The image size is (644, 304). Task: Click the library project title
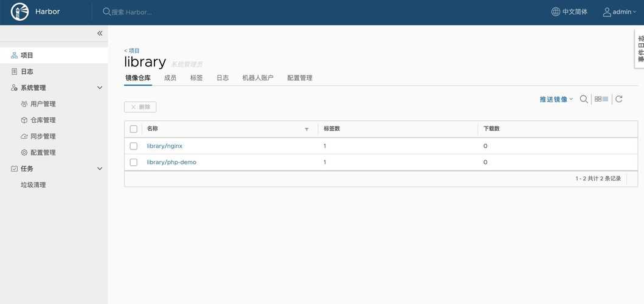point(145,61)
